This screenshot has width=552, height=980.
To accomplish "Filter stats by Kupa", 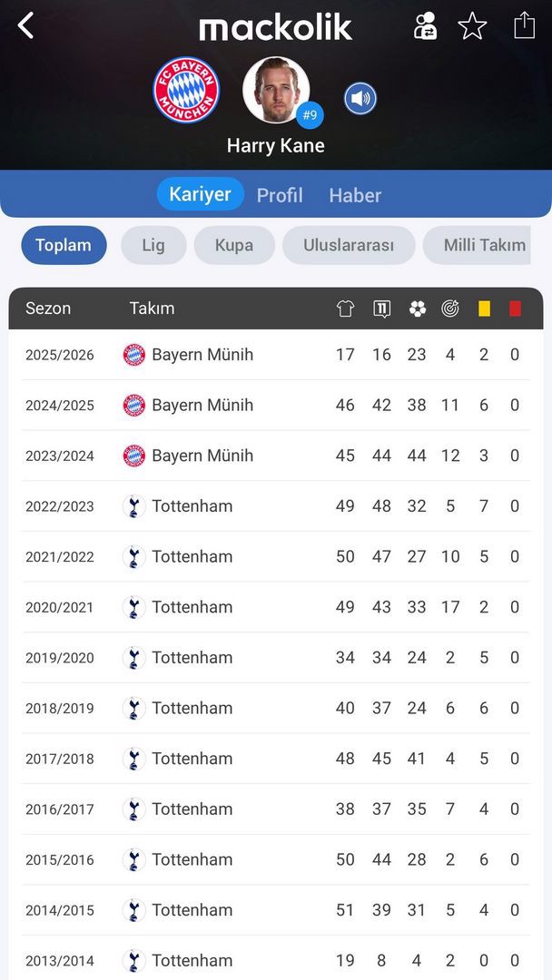I will click(234, 245).
